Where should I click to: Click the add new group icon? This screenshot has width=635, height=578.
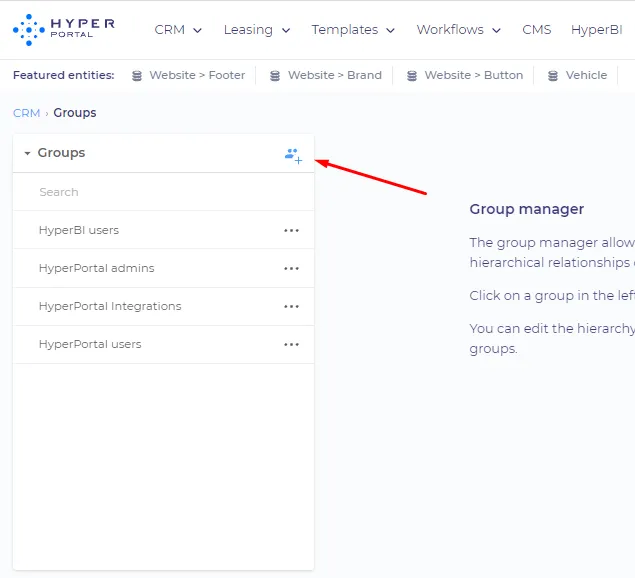[x=293, y=156]
